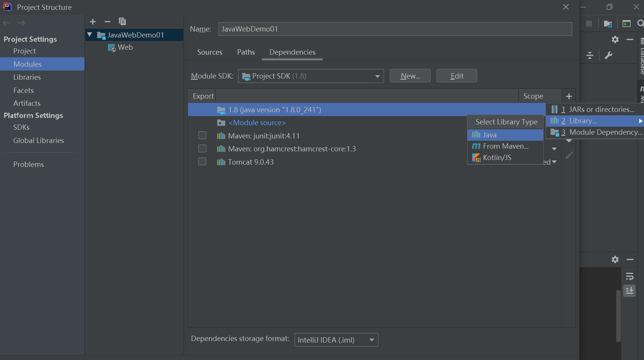The image size is (644, 360).
Task: Click the run window icon in IDE toolbar
Action: point(627,24)
